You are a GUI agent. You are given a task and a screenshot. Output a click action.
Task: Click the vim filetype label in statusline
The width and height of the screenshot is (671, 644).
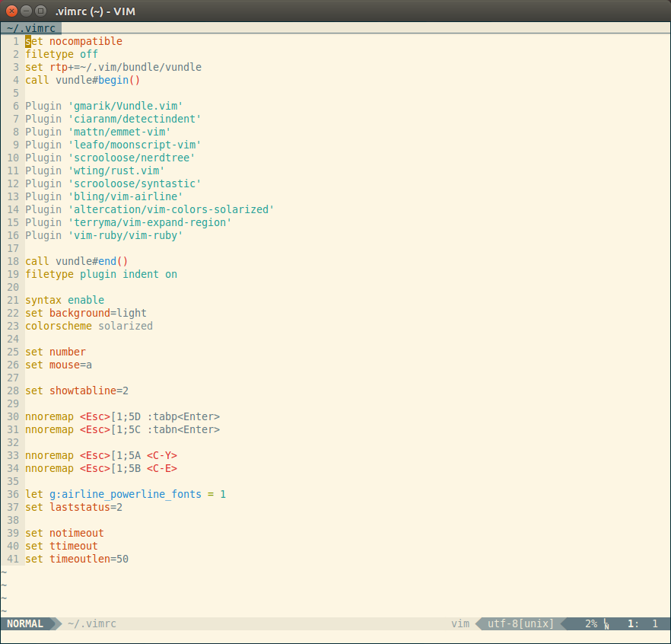pos(460,623)
